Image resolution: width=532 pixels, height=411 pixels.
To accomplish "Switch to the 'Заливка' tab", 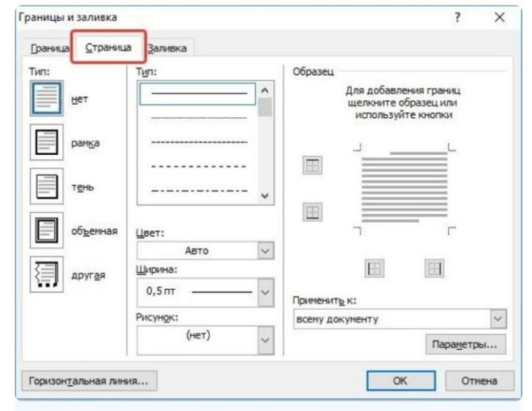I will tap(168, 49).
